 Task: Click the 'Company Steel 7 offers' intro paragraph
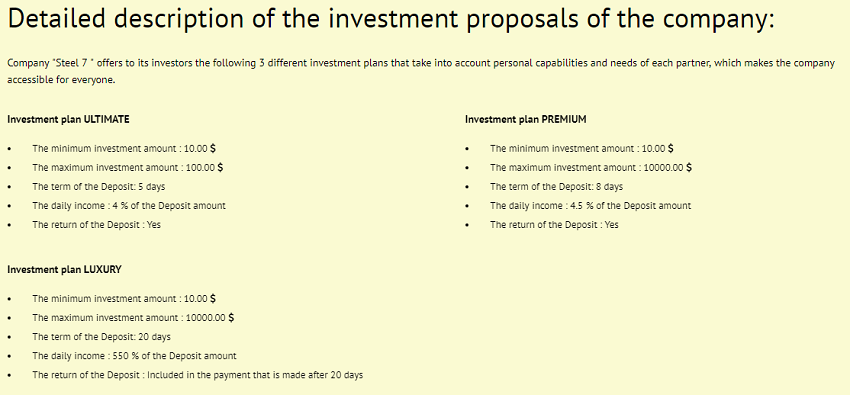tap(421, 72)
